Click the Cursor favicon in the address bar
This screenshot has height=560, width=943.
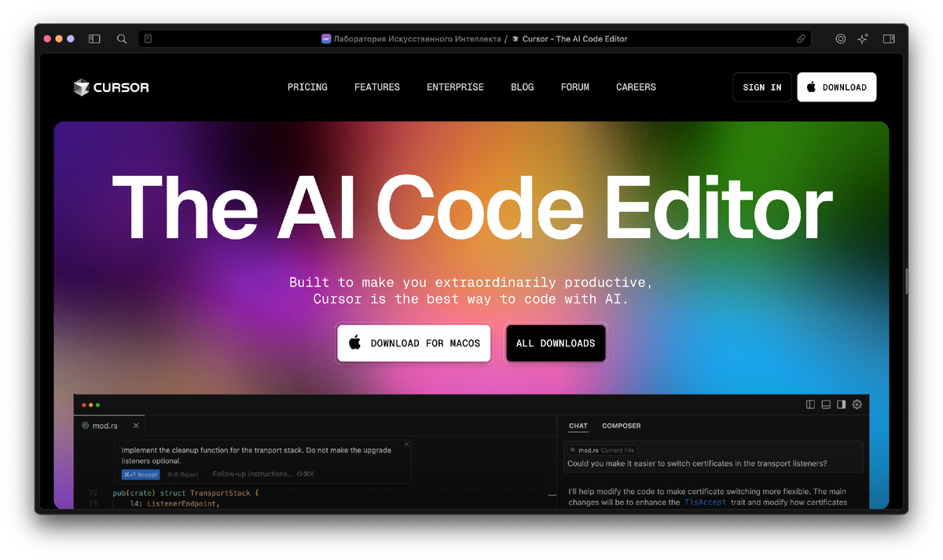[x=516, y=38]
